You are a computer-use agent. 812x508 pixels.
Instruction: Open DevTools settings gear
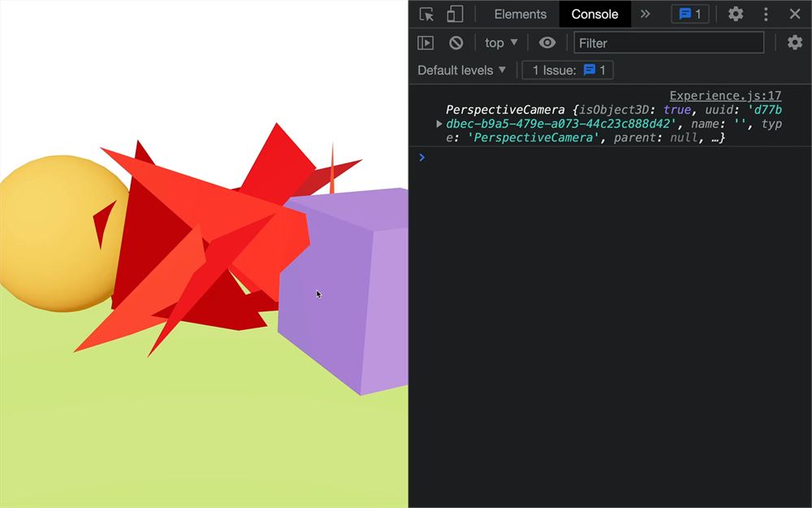pyautogui.click(x=736, y=14)
